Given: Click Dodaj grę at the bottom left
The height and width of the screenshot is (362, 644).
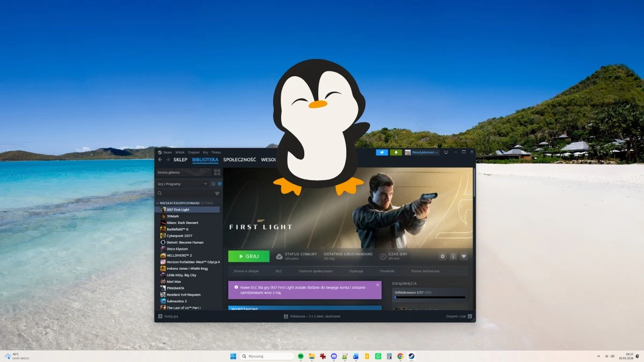Looking at the screenshot, I should coord(168,316).
